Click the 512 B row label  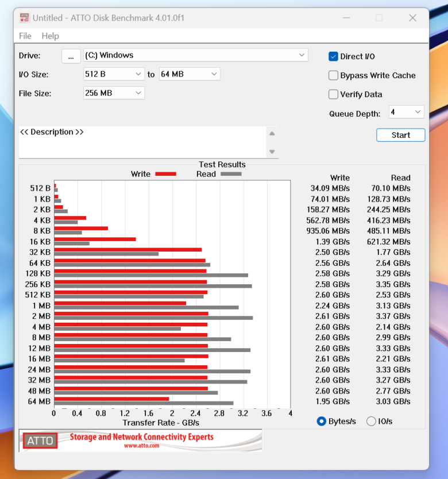pos(40,188)
